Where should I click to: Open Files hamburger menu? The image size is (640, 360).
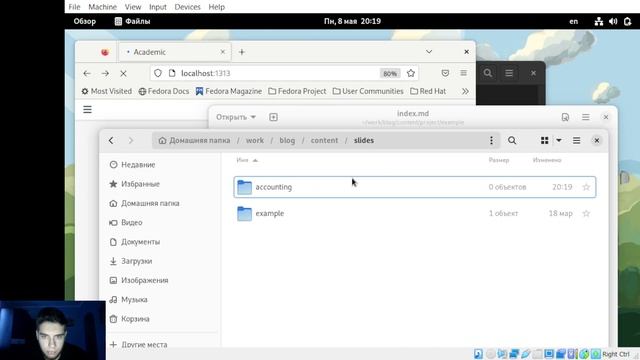pyautogui.click(x=576, y=140)
